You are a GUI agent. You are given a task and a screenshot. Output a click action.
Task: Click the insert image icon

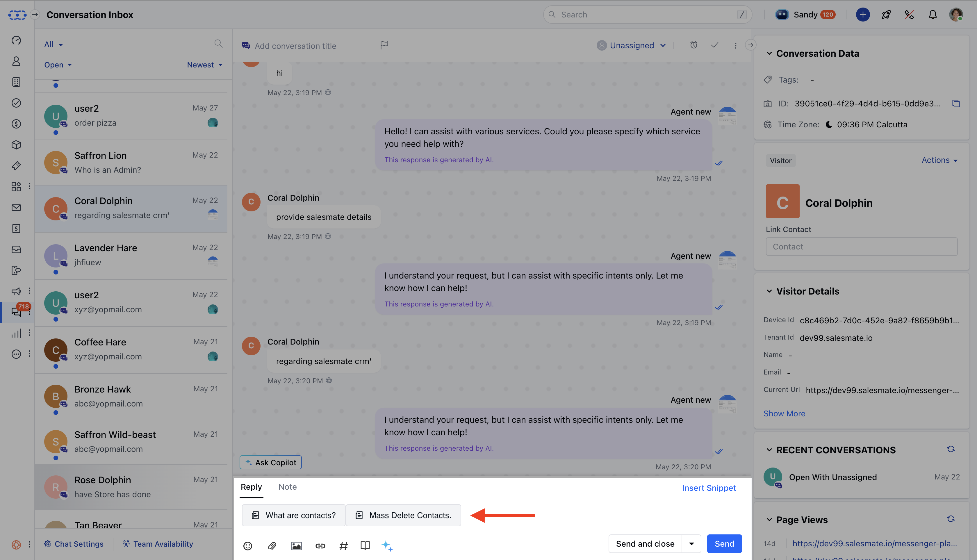click(x=296, y=545)
